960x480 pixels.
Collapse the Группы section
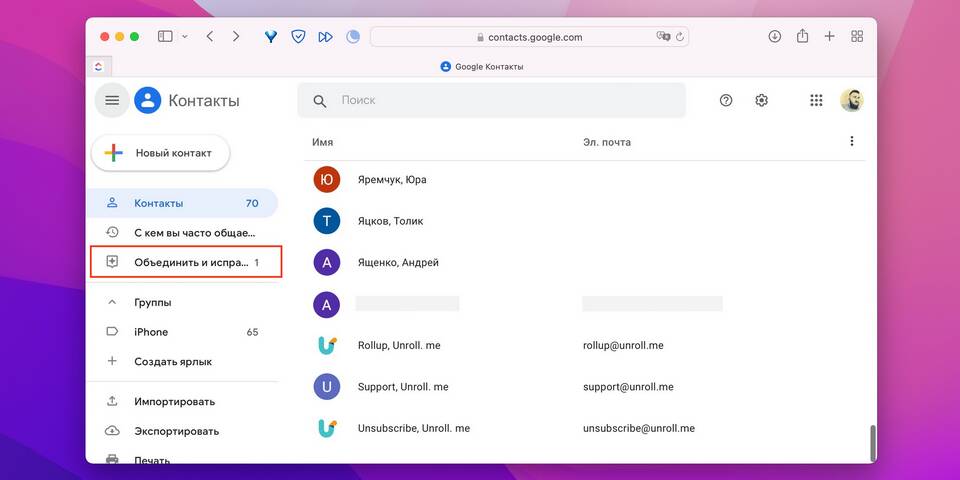(x=112, y=302)
